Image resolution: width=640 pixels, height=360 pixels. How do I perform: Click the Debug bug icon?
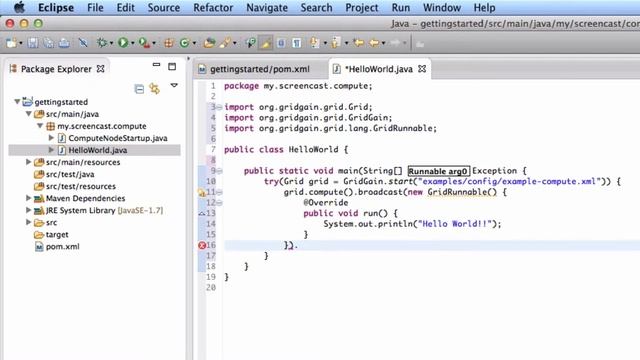tap(102, 43)
